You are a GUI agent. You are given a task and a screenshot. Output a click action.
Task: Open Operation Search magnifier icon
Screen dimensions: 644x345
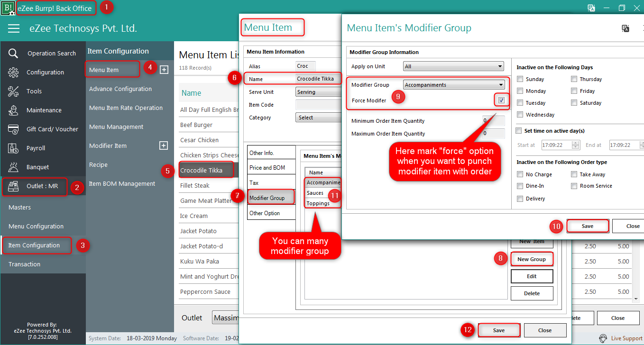click(x=13, y=53)
